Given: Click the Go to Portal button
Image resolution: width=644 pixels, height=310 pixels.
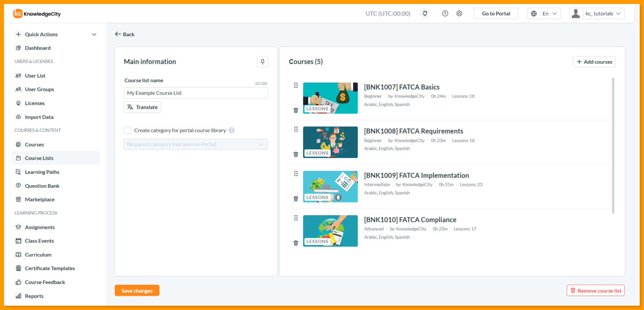Looking at the screenshot, I should (496, 14).
